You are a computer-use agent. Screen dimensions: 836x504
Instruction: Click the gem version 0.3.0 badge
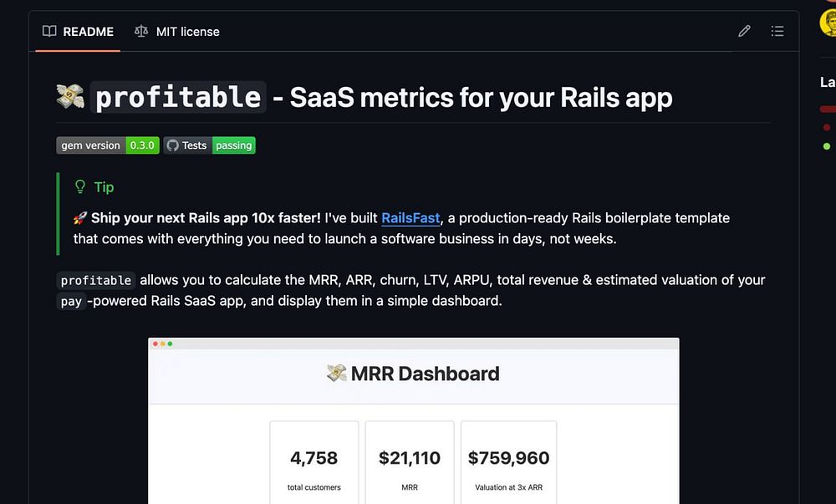point(108,145)
